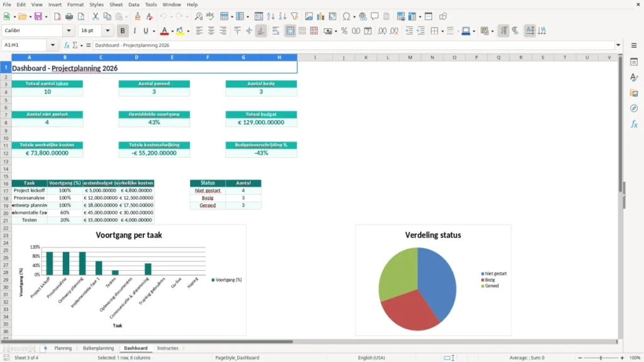This screenshot has width=644, height=362.
Task: Open Borders dropdown arrow
Action: tap(442, 31)
